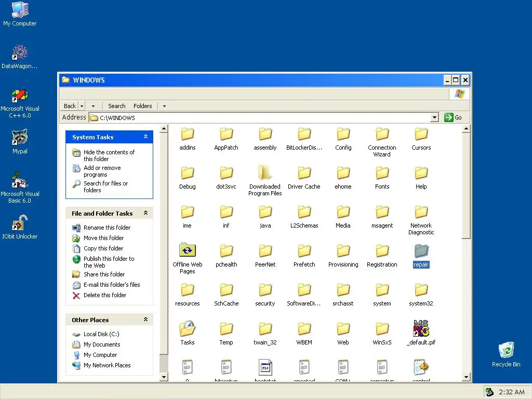Click Delete this folder
This screenshot has width=532, height=399.
point(105,295)
